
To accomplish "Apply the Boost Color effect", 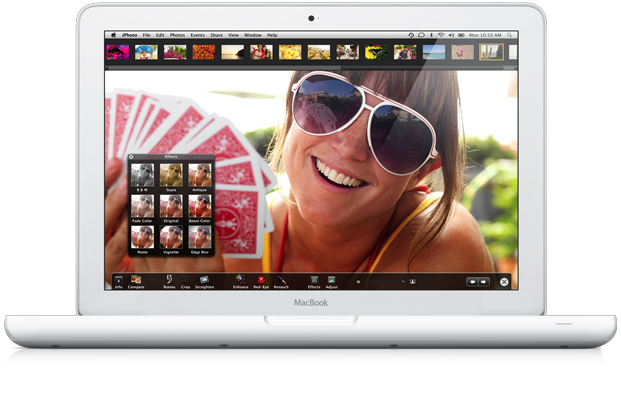I will click(x=200, y=208).
